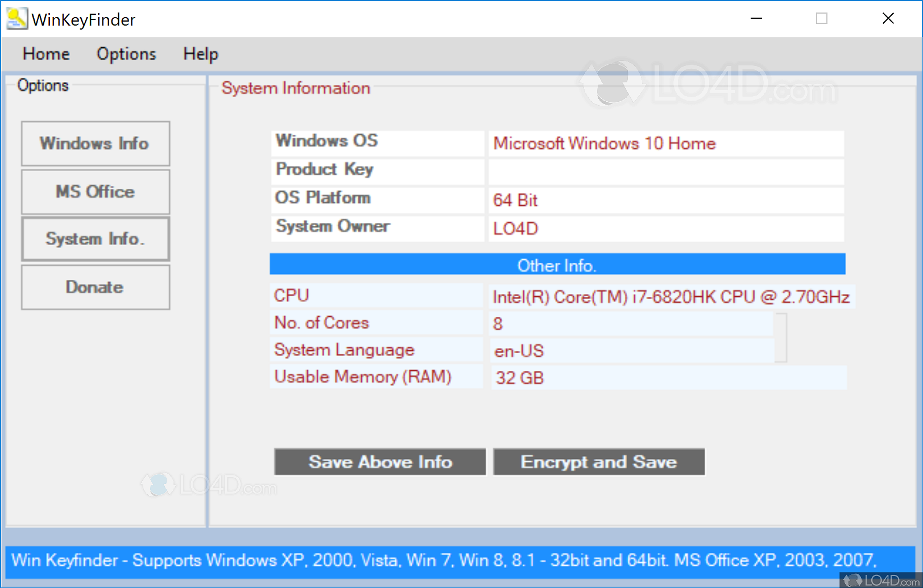This screenshot has width=923, height=588.
Task: Click the Windows Info button
Action: [x=94, y=143]
